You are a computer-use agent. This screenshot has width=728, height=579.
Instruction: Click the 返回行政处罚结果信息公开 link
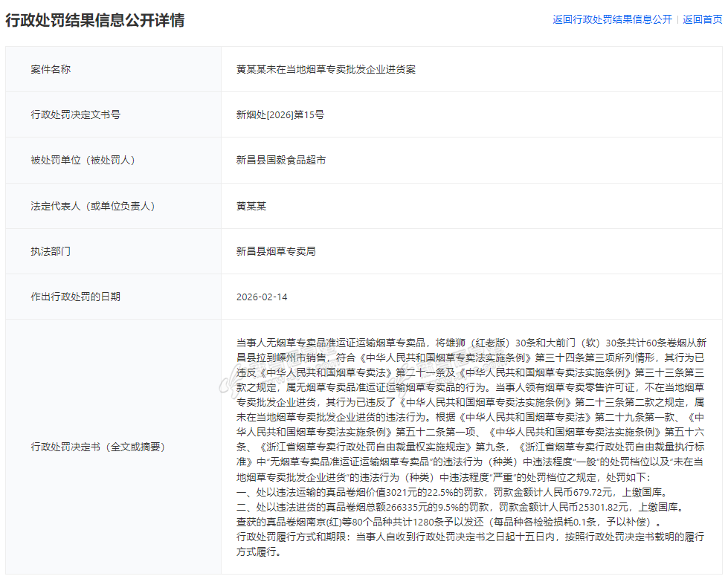612,20
